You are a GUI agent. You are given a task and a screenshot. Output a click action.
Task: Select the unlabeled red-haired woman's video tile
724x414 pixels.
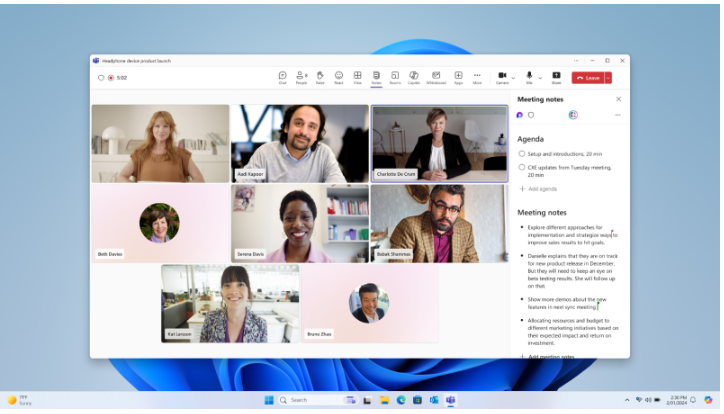point(160,144)
